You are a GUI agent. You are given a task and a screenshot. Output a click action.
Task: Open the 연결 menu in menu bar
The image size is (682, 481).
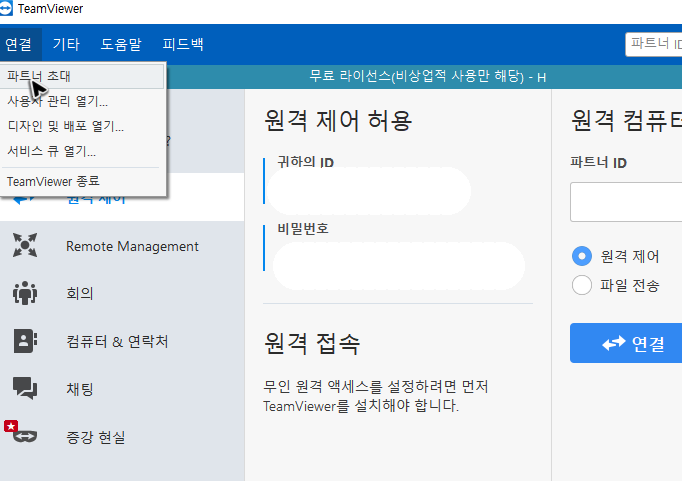pyautogui.click(x=19, y=44)
